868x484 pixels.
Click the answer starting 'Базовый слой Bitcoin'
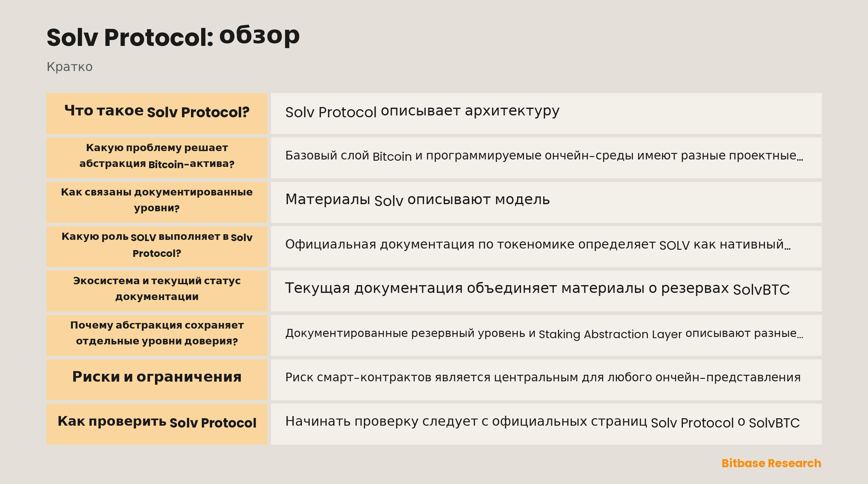click(546, 158)
